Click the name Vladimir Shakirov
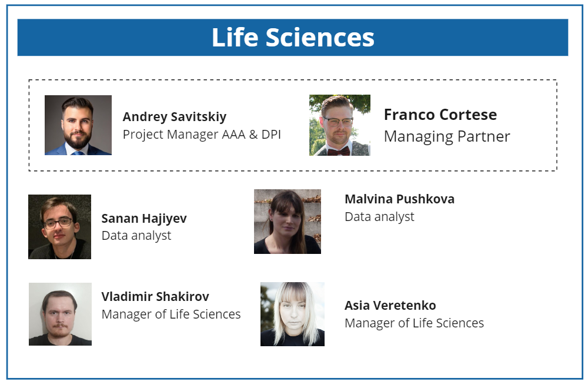 (155, 297)
